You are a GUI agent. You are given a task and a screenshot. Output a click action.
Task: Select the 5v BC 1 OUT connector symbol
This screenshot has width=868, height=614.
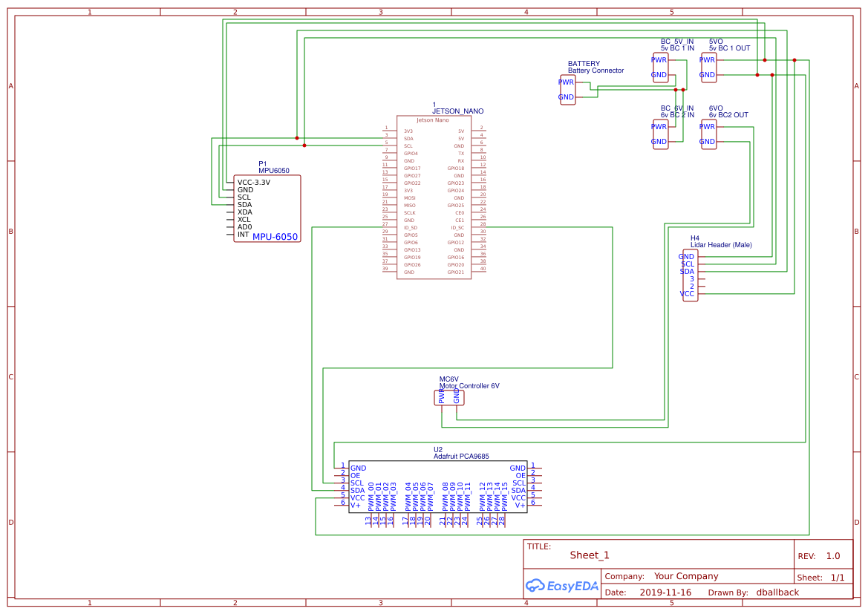click(707, 66)
